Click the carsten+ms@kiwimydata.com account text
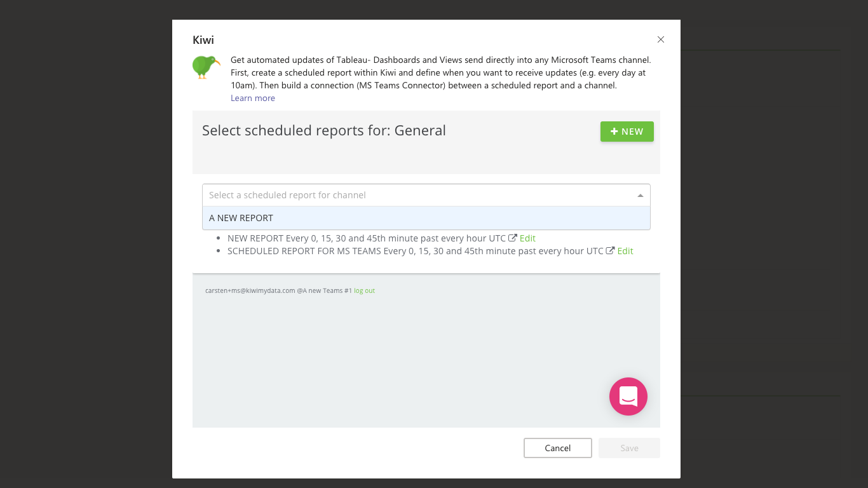The width and height of the screenshot is (868, 488). pos(250,290)
